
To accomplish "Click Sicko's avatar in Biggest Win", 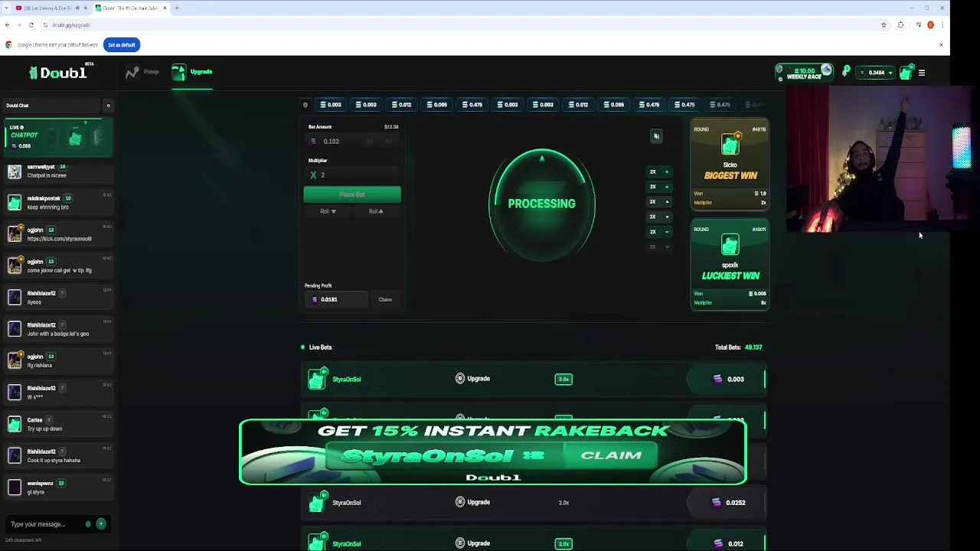I will (730, 144).
